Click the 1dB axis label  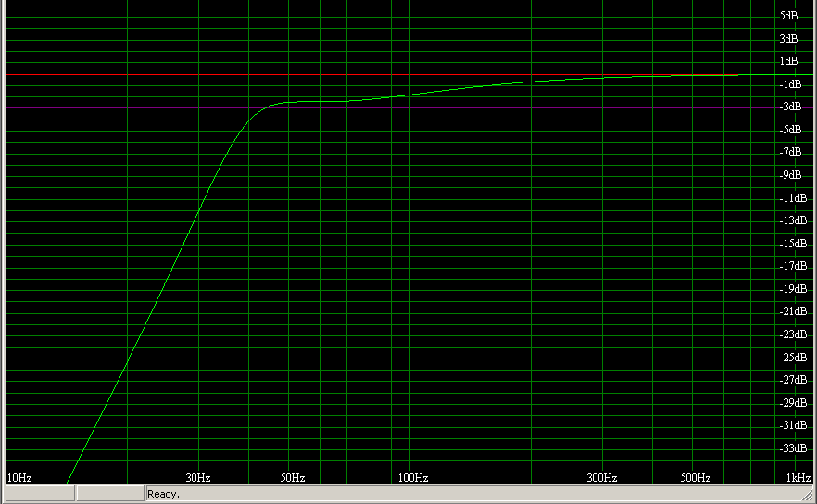(788, 61)
